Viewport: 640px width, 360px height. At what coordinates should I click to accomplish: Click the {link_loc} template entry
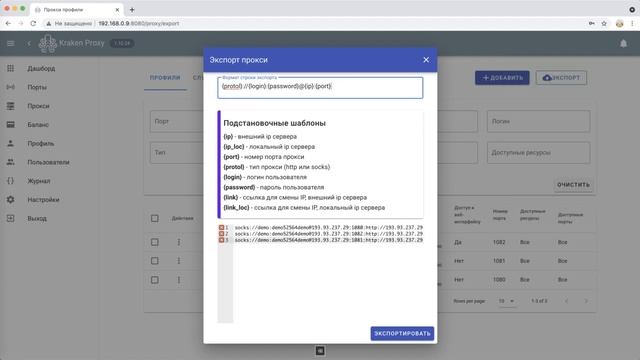click(304, 208)
